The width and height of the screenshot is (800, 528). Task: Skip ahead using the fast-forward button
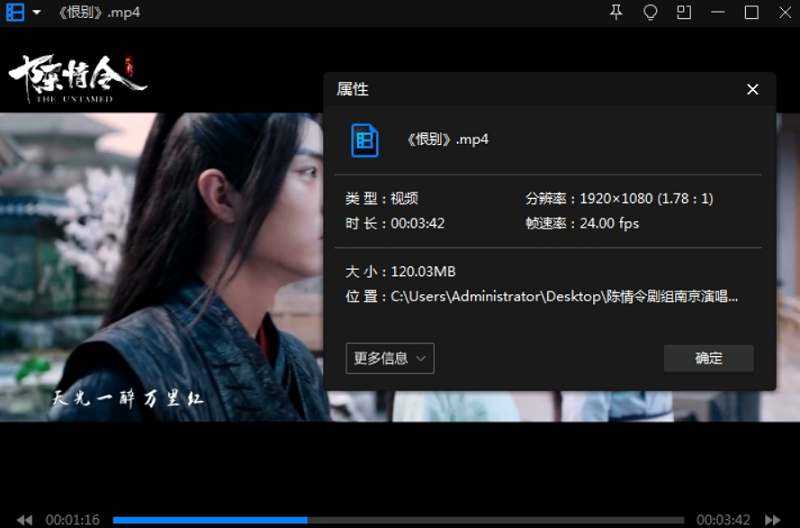pos(772,520)
